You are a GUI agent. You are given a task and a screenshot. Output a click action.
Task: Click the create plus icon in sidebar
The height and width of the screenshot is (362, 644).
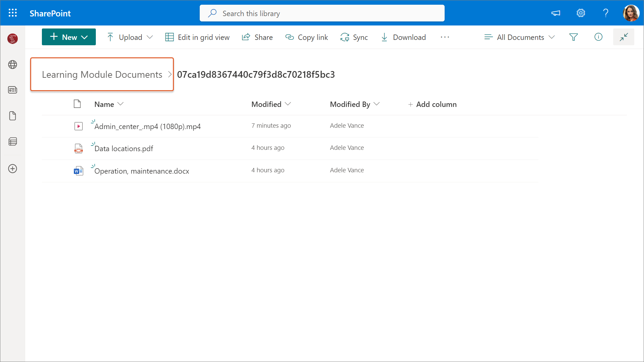(12, 169)
